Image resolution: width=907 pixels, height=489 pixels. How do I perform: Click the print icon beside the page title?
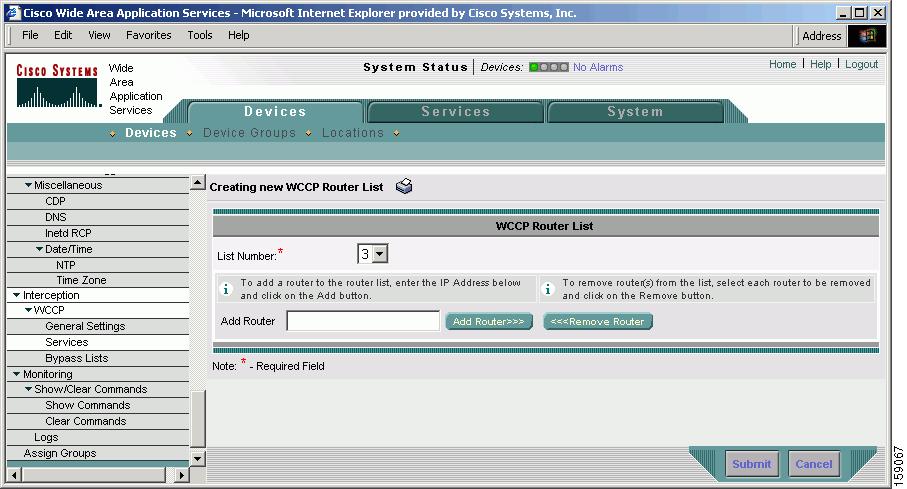coord(404,186)
